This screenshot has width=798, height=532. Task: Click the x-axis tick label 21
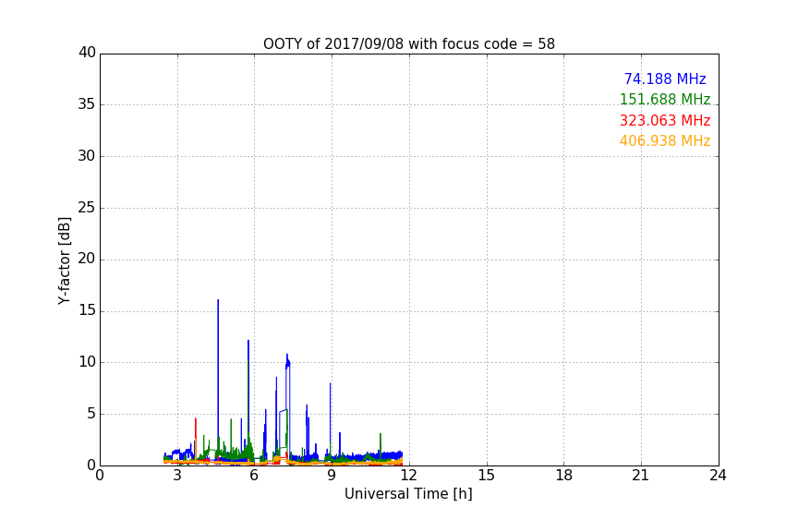pos(641,476)
